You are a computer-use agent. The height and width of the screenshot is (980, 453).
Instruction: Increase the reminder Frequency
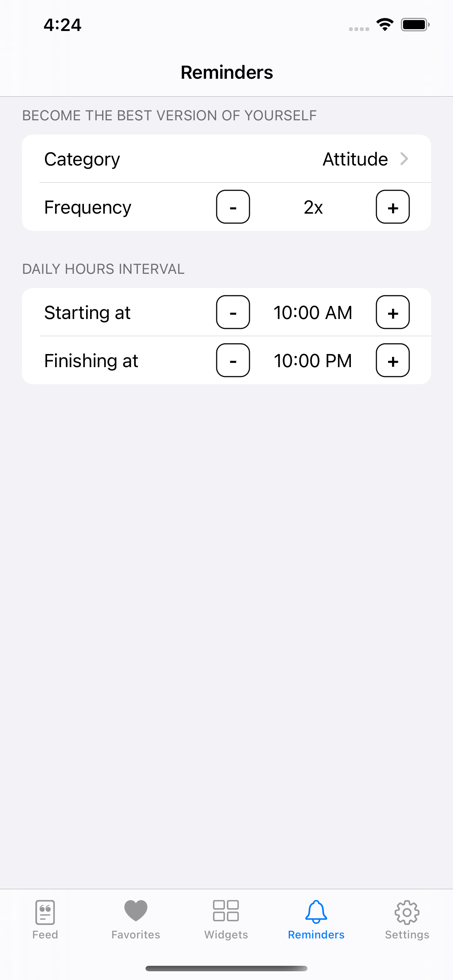392,207
